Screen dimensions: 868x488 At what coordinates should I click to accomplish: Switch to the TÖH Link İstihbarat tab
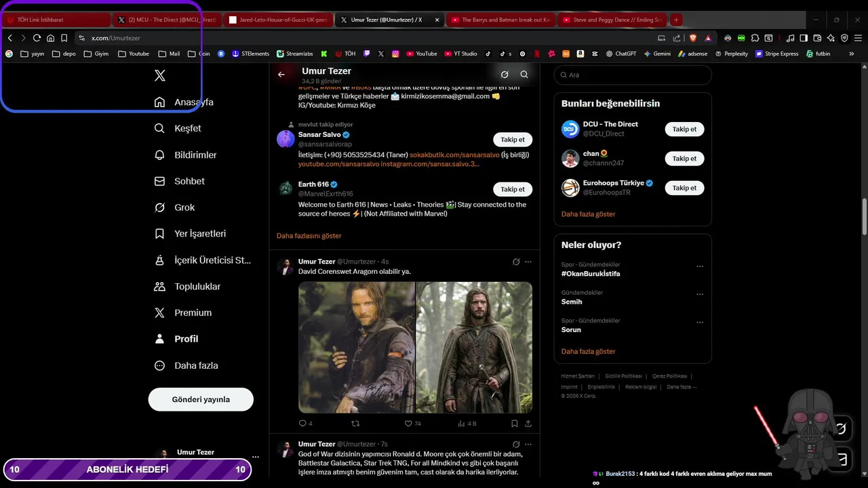coord(56,20)
